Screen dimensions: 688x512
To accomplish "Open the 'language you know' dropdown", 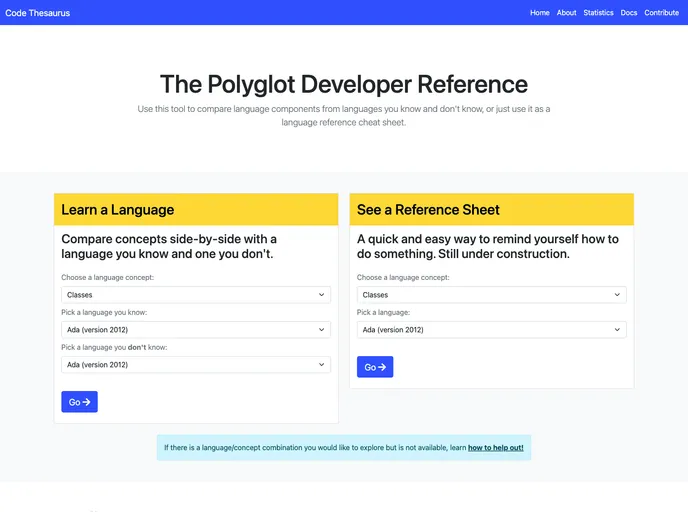I will click(x=196, y=329).
